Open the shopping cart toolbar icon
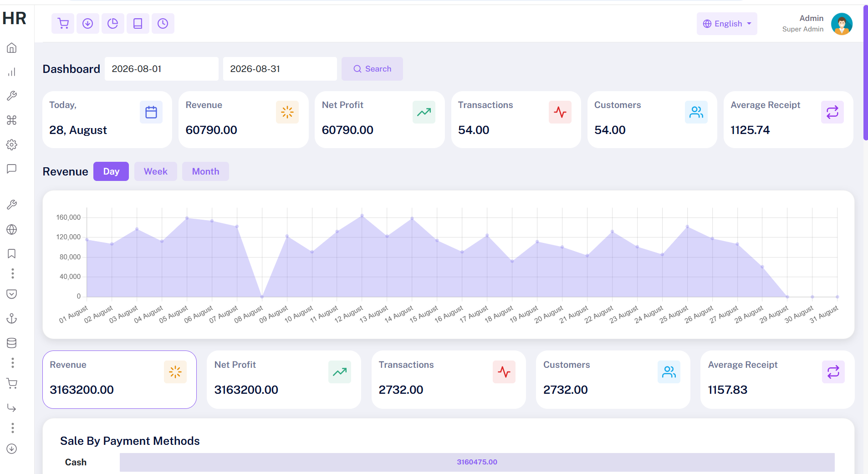This screenshot has width=868, height=474. [63, 24]
